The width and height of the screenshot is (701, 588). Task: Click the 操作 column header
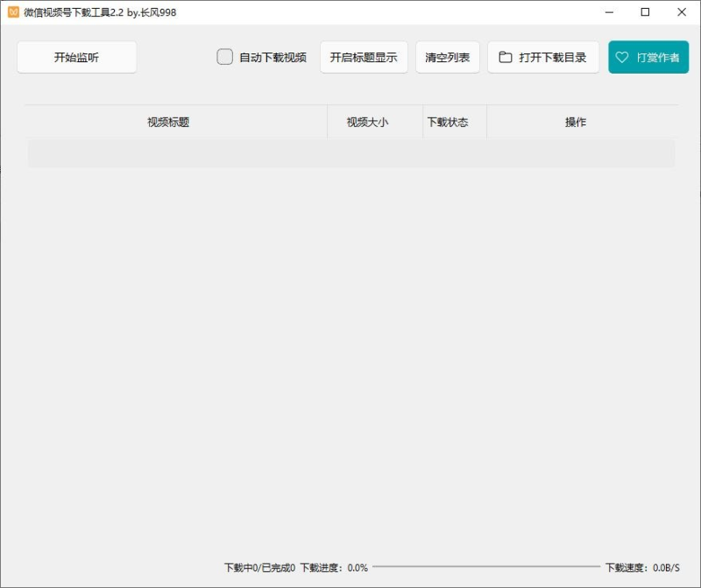(x=574, y=122)
